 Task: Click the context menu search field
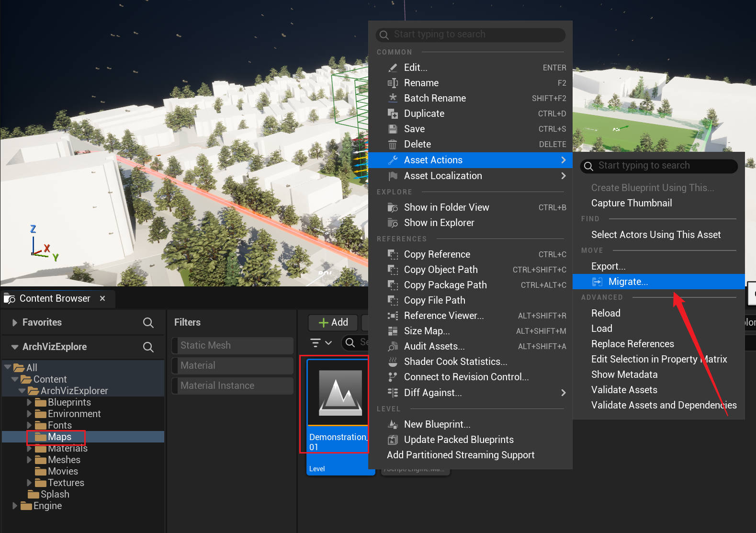pos(472,34)
